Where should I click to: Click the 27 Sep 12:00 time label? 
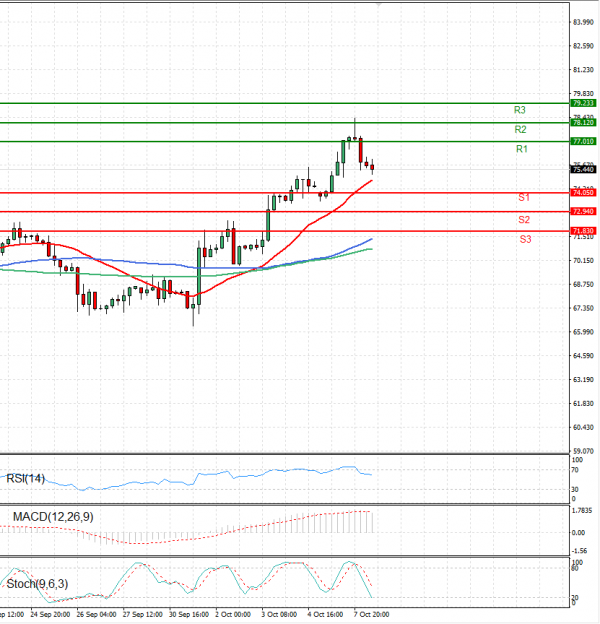point(142,614)
